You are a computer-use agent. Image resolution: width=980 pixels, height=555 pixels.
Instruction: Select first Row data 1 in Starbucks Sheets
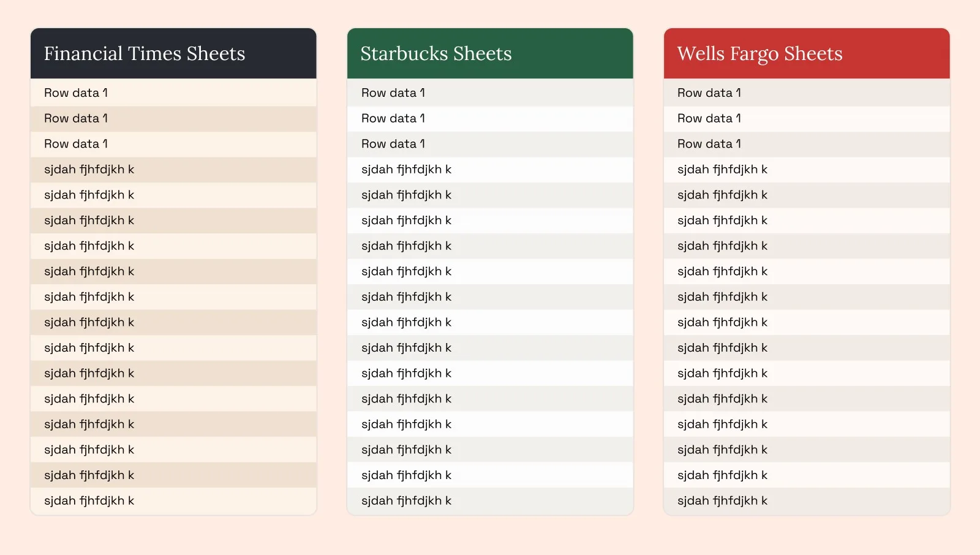point(490,93)
